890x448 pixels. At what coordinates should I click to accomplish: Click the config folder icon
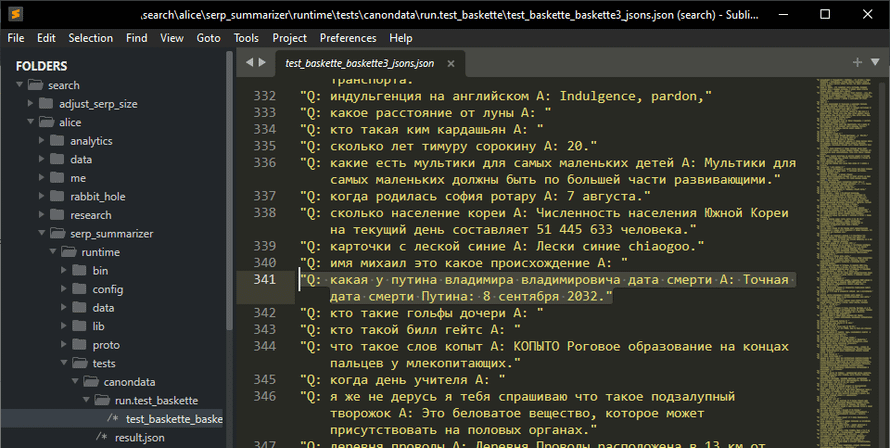click(x=79, y=290)
